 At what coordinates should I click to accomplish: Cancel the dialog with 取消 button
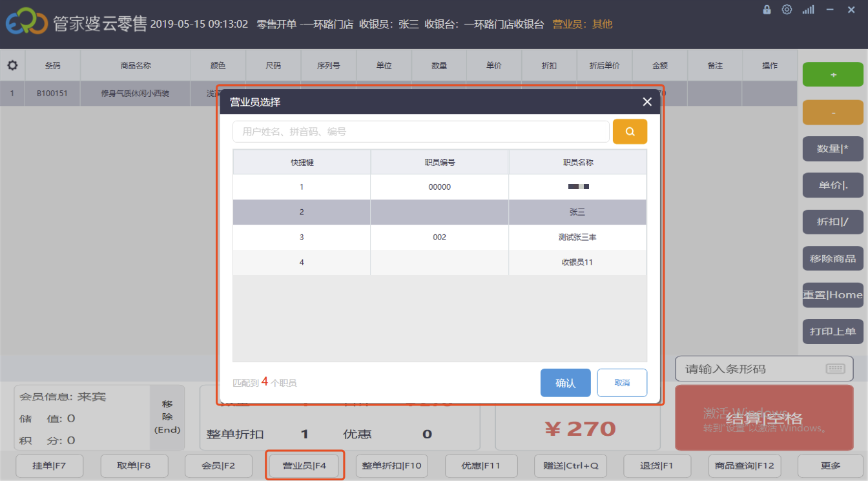622,383
